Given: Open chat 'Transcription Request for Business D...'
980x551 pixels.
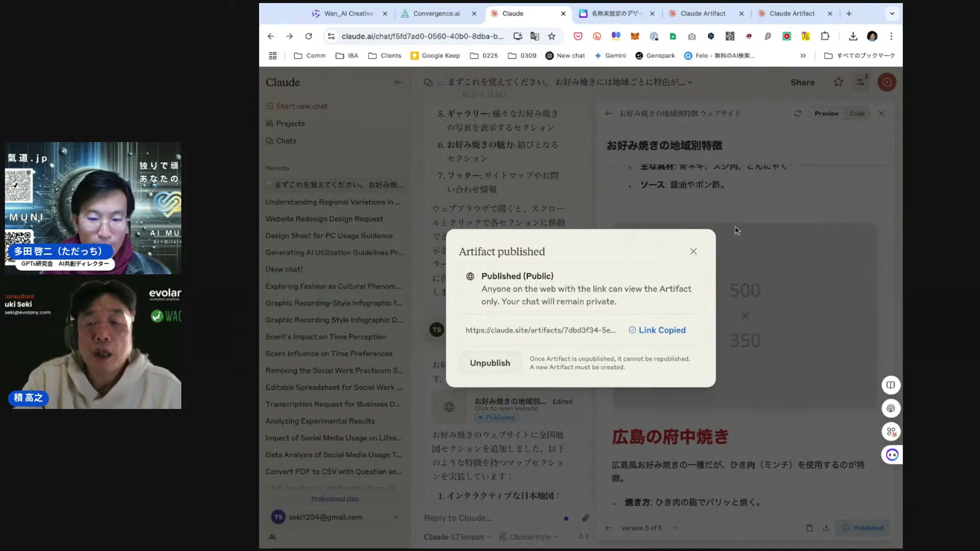Looking at the screenshot, I should pyautogui.click(x=333, y=404).
